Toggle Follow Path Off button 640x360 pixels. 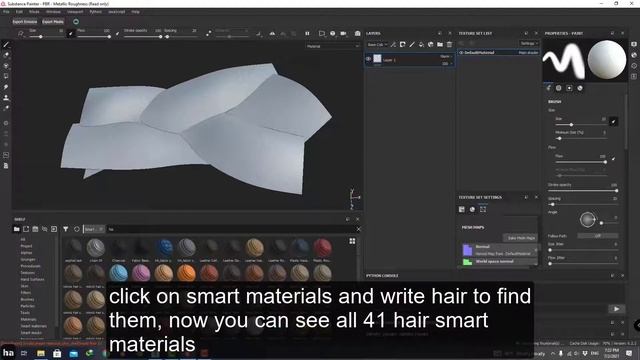[598, 236]
